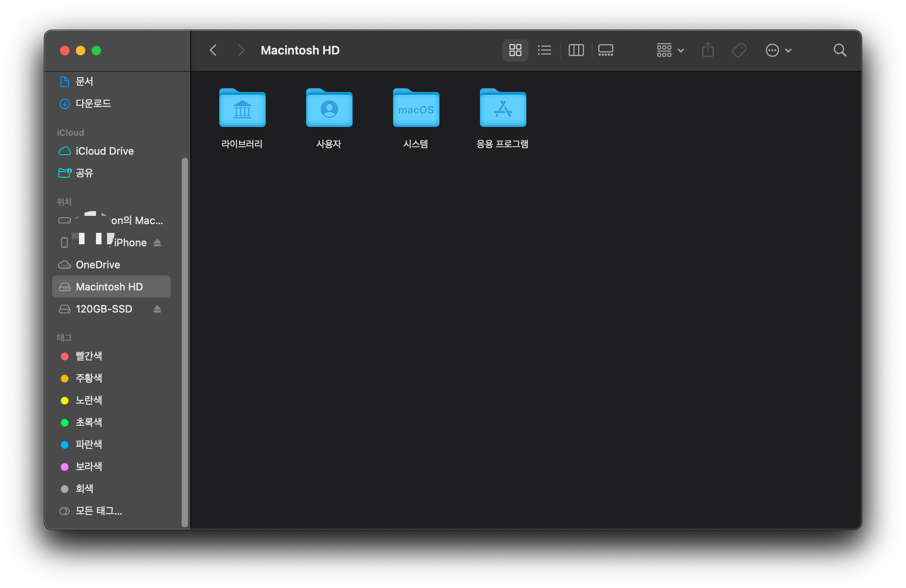Open 다운로드 in the sidebar
Image resolution: width=906 pixels, height=588 pixels.
(111, 103)
